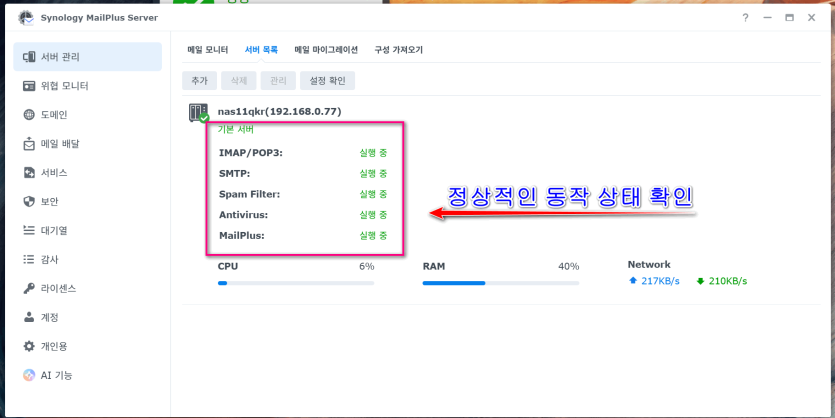835x418 pixels.
Task: Click the AI 기능 icon
Action: coord(29,375)
